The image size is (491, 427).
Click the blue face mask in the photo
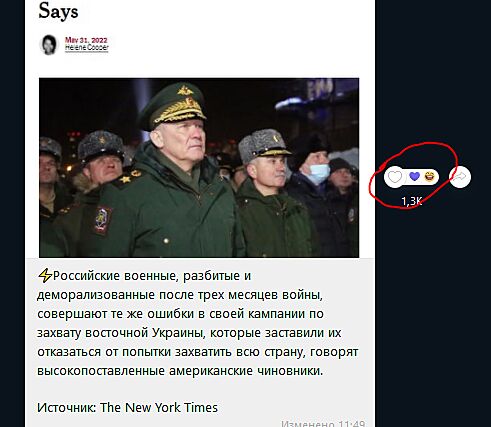[318, 173]
